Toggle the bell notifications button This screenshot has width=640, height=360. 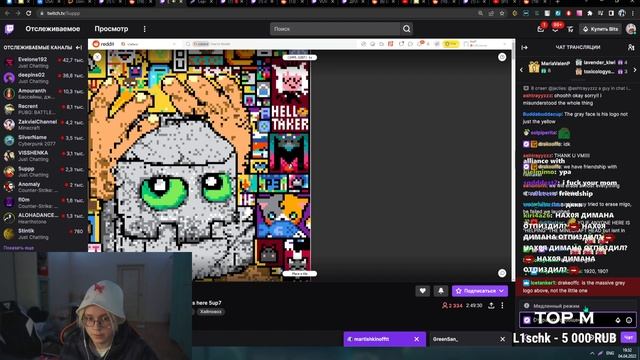(x=441, y=291)
